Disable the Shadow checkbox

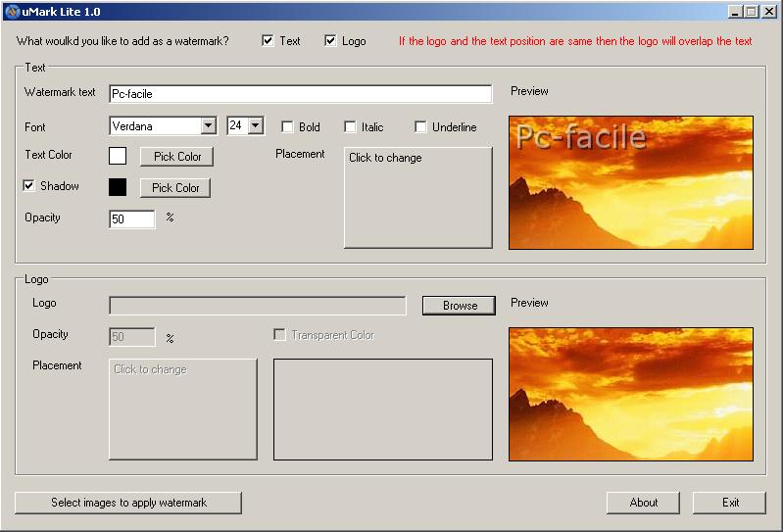tap(29, 186)
